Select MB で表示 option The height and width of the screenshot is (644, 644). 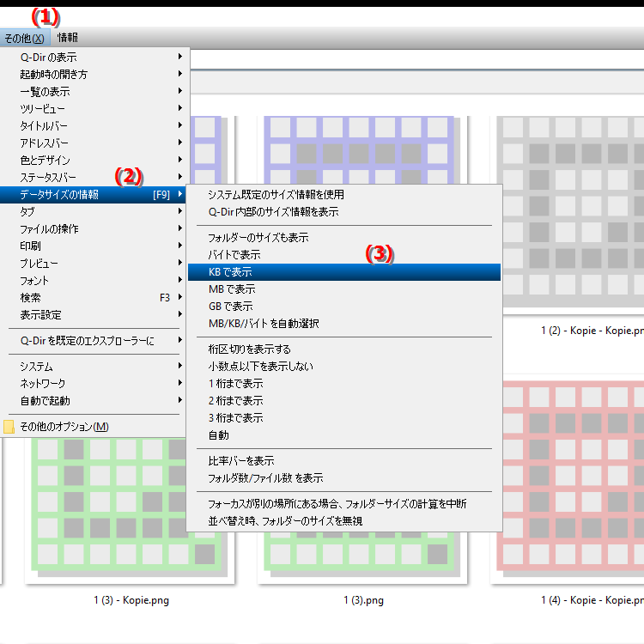pos(344,289)
